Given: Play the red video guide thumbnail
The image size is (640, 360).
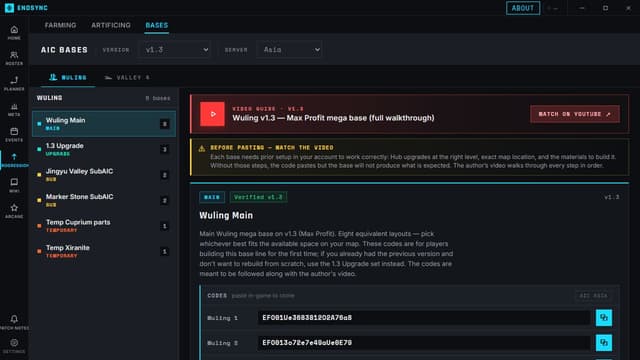Looking at the screenshot, I should [212, 114].
